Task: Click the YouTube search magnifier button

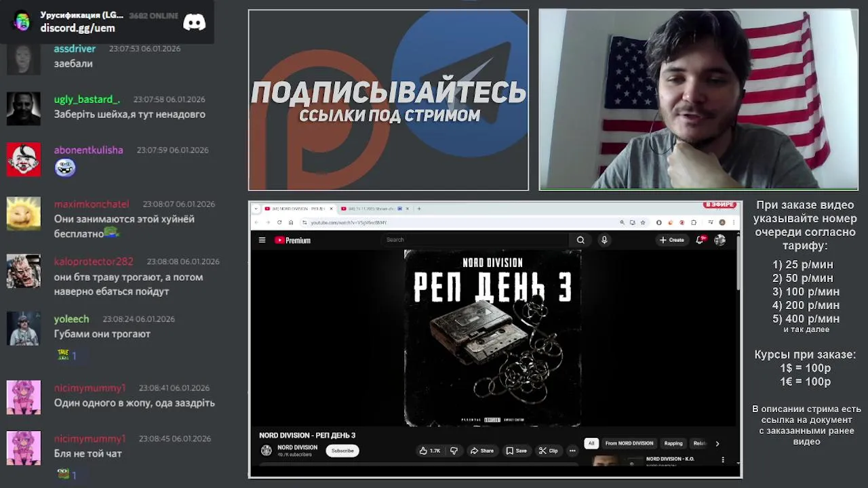Action: (x=580, y=240)
